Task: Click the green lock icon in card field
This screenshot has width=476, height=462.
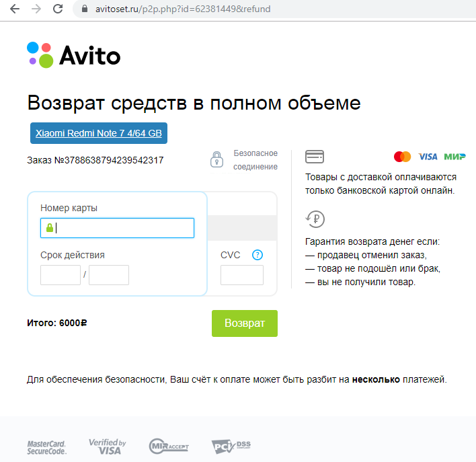Action: [x=50, y=227]
